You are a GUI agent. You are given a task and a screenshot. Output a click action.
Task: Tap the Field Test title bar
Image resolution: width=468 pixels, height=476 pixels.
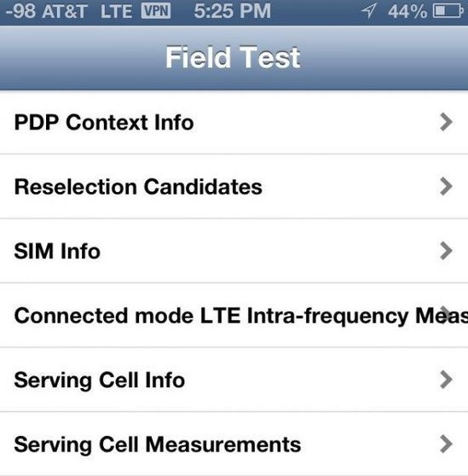(x=234, y=58)
